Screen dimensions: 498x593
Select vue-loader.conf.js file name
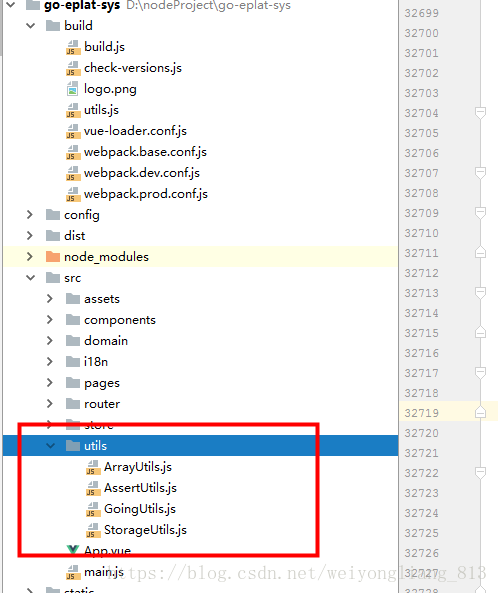(135, 131)
